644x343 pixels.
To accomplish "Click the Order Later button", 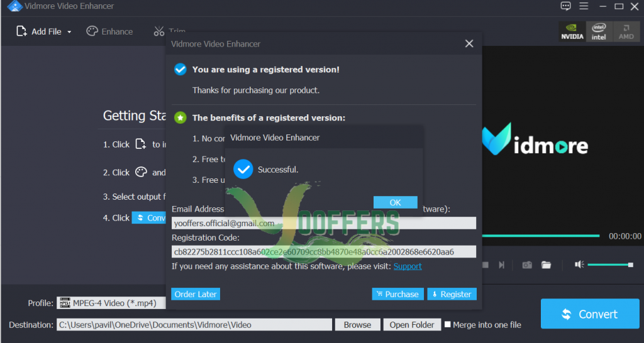I will pos(196,294).
